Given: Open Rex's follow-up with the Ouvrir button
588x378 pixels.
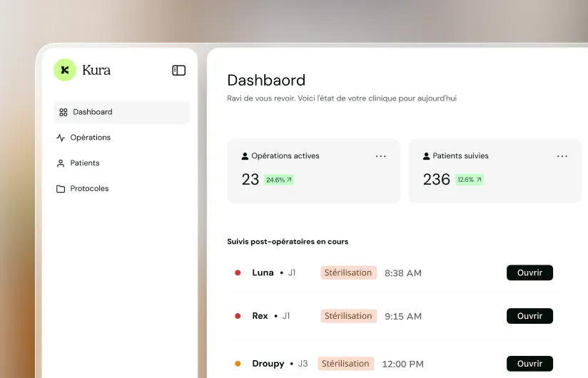Looking at the screenshot, I should (529, 316).
